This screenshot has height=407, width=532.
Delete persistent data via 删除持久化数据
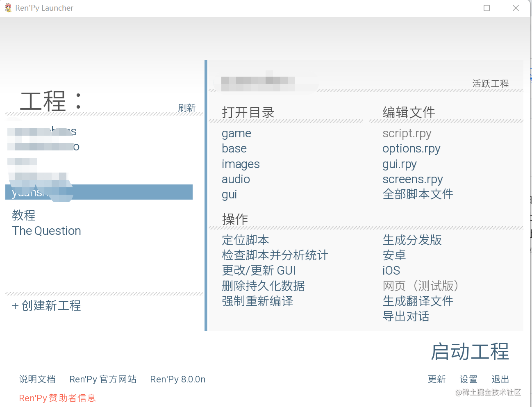tap(263, 286)
